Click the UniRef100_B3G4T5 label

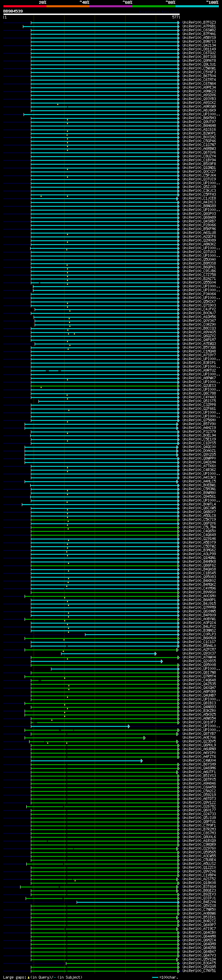tap(199, 963)
